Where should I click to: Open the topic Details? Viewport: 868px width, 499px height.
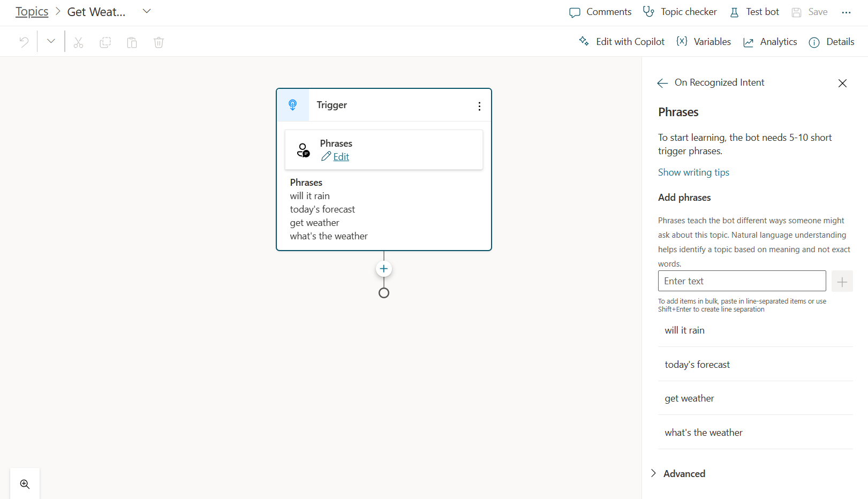[x=831, y=42]
